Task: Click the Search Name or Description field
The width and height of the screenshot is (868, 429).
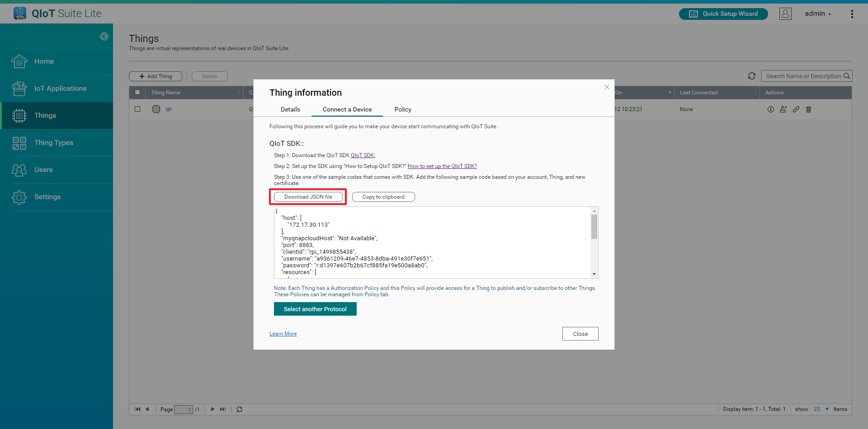Action: tap(802, 76)
